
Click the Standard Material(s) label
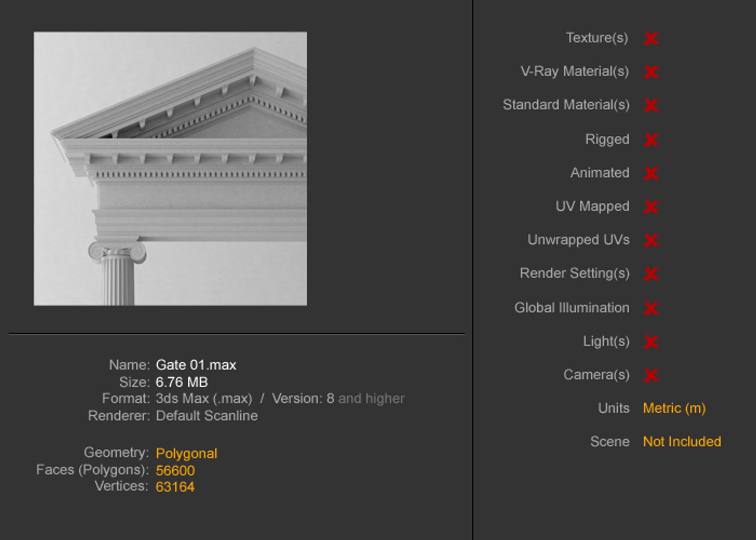pyautogui.click(x=566, y=105)
